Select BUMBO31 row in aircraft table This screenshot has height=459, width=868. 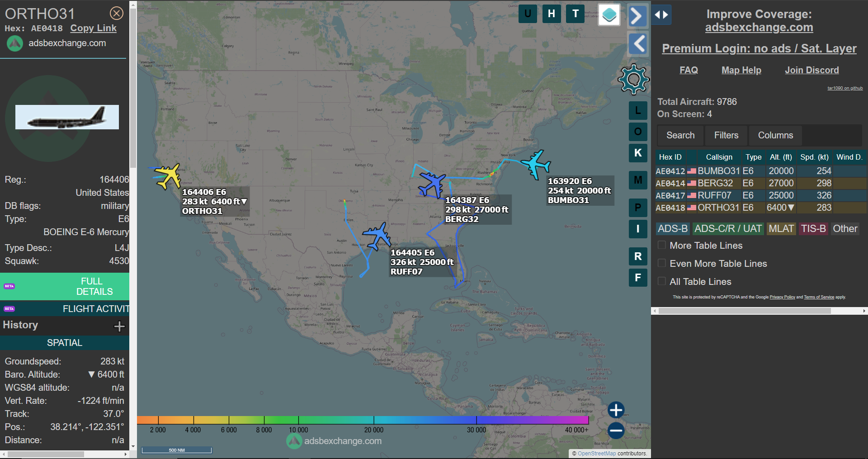click(761, 171)
